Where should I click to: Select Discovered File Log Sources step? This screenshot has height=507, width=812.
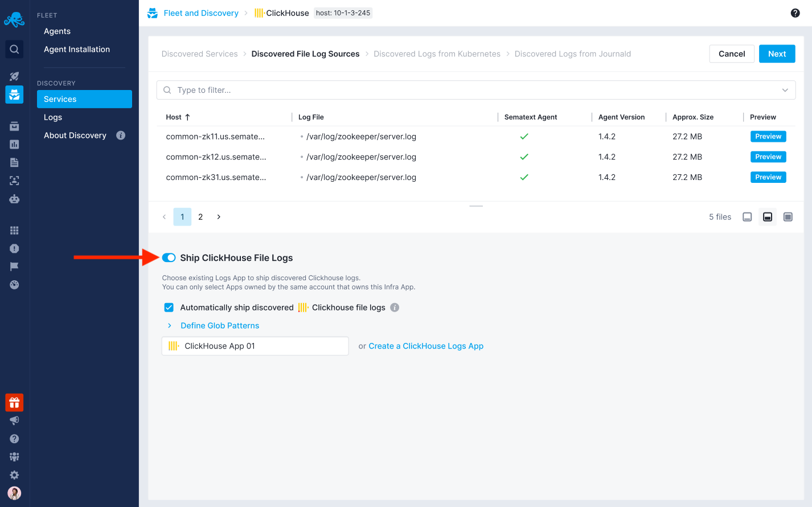tap(306, 54)
